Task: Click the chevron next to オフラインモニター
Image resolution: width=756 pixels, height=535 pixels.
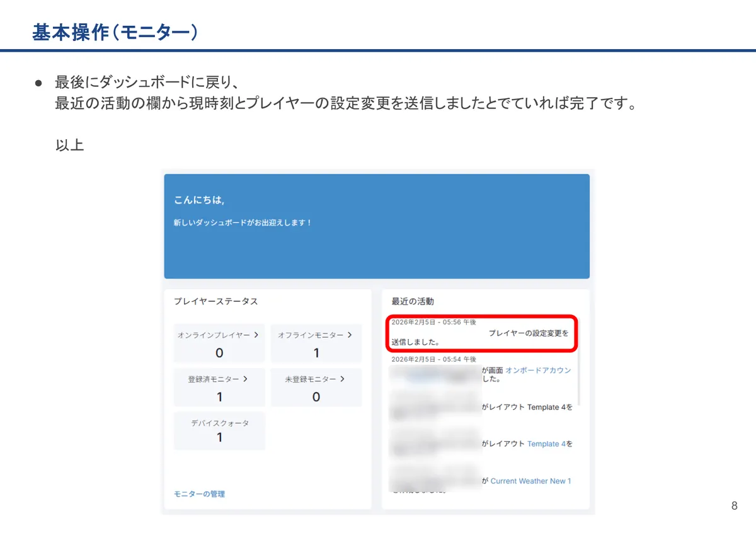Action: click(x=350, y=335)
